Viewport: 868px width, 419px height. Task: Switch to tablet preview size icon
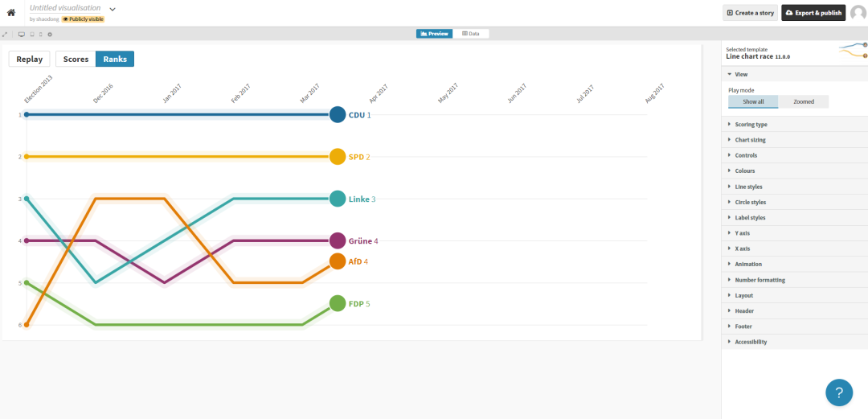[31, 35]
